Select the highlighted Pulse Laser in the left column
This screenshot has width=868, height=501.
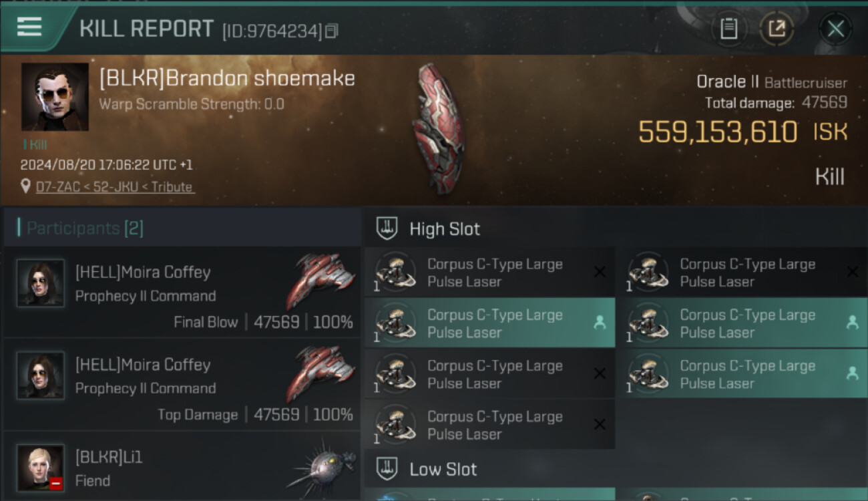pos(489,323)
